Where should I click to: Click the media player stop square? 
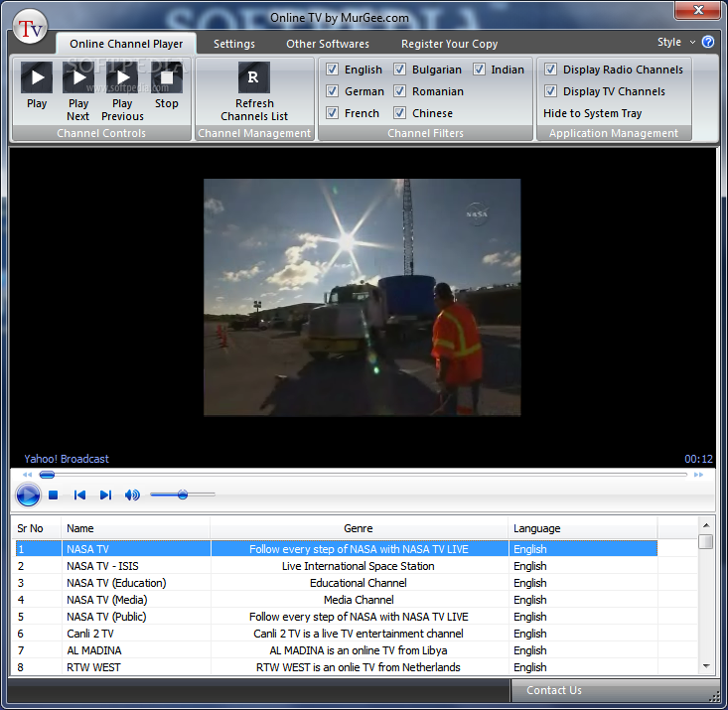pyautogui.click(x=54, y=495)
